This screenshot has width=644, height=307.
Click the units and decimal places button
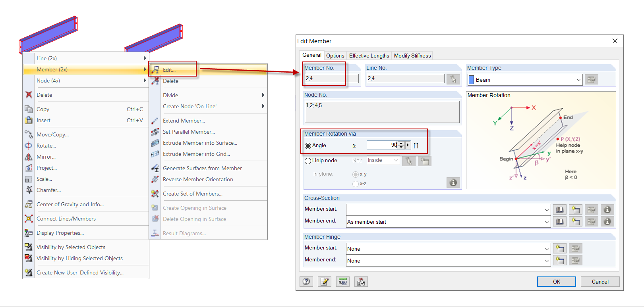pyautogui.click(x=343, y=282)
